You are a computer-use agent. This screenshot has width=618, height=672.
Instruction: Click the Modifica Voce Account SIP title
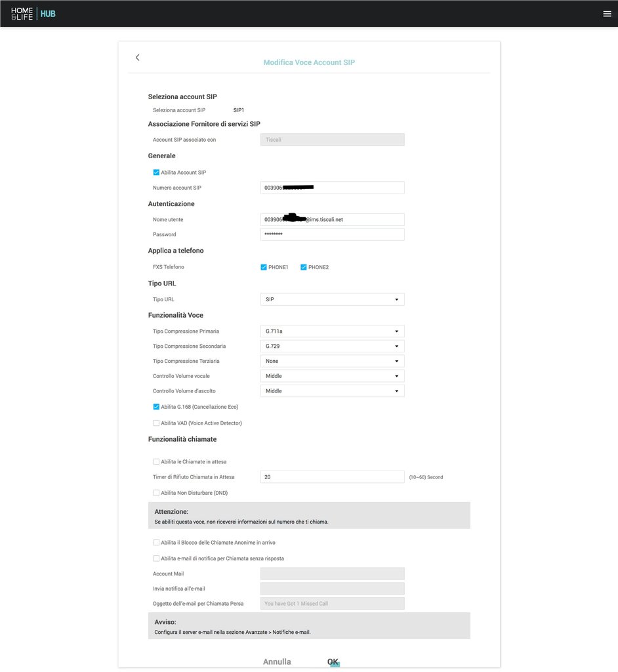tap(309, 62)
